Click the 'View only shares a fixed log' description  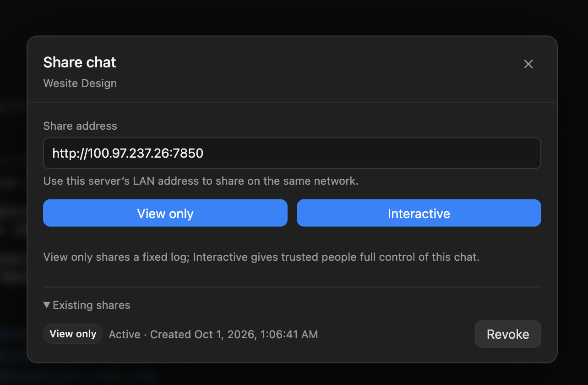[x=261, y=257]
